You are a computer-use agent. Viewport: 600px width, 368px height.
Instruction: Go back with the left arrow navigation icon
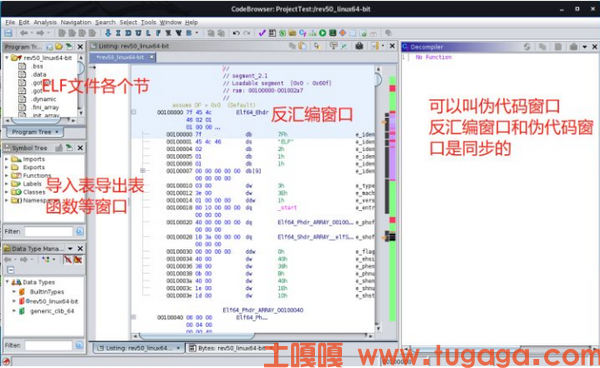[x=24, y=33]
